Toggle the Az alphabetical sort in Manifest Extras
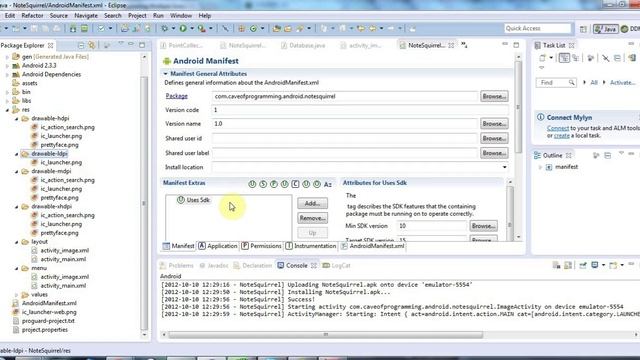 pyautogui.click(x=328, y=184)
